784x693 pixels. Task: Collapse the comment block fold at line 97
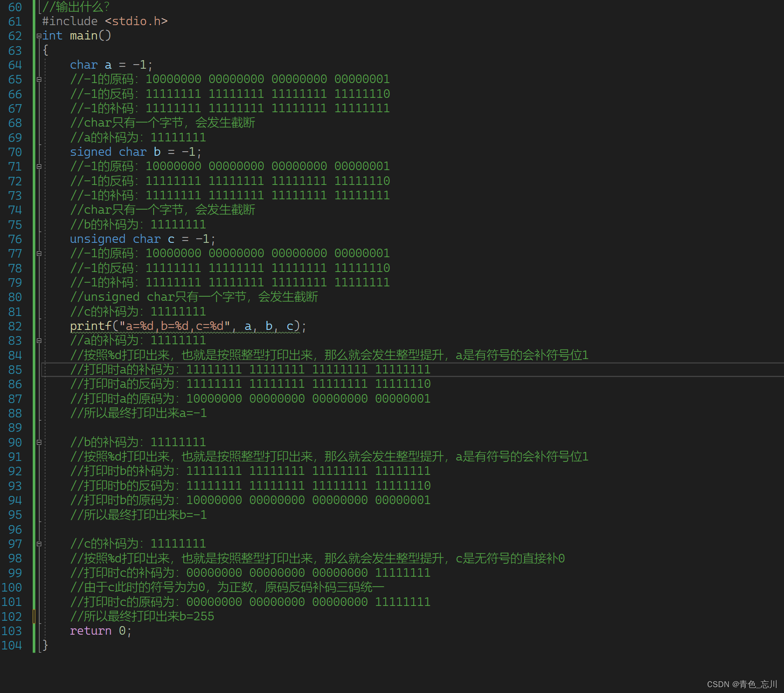point(39,544)
